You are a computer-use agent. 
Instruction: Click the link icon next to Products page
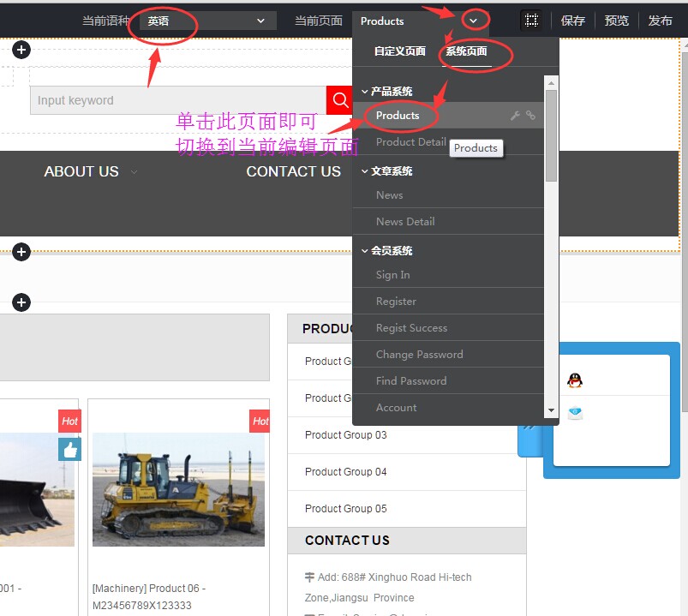(531, 115)
